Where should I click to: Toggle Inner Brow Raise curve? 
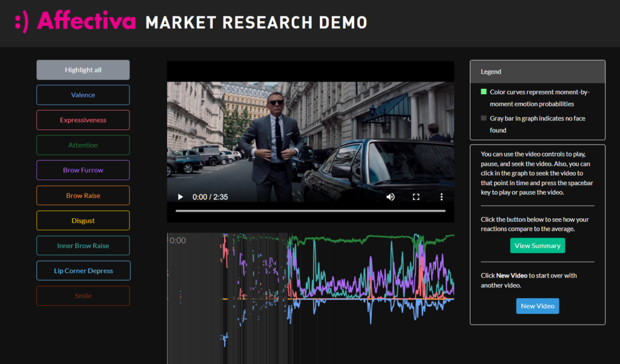coord(83,246)
